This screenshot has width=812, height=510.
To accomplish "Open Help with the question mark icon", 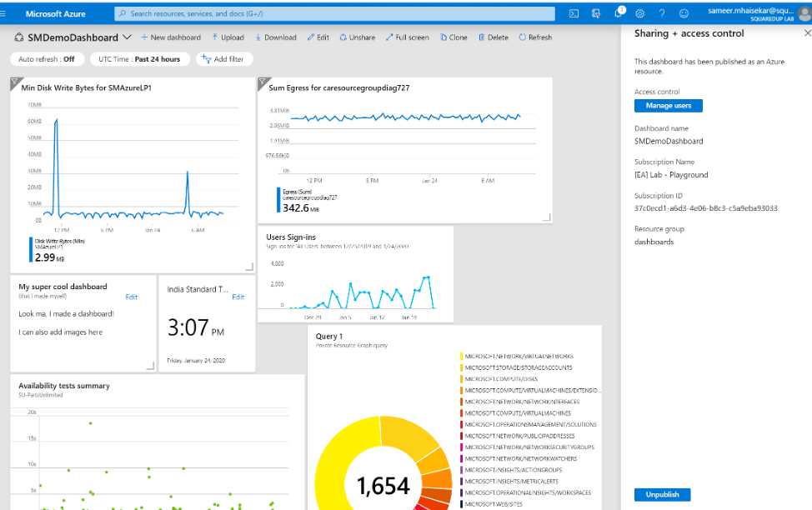I will tap(662, 12).
